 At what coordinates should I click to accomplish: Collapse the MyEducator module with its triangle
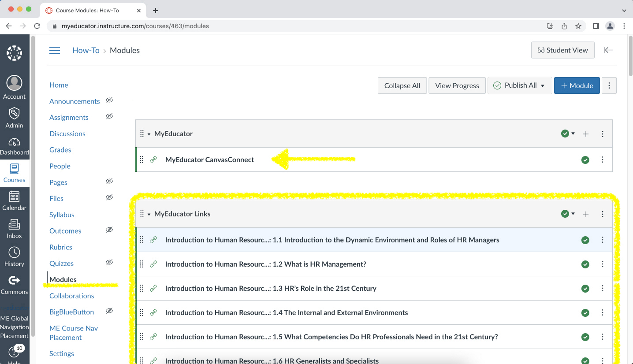coord(149,134)
